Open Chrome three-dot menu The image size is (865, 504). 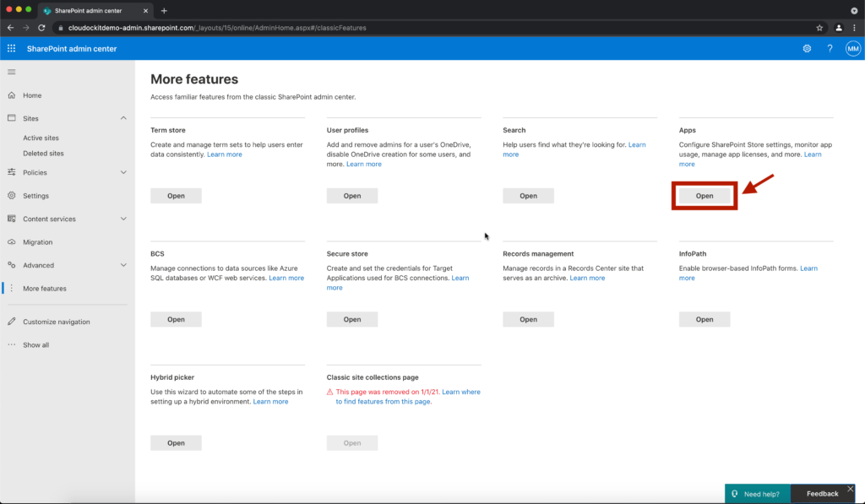[x=855, y=28]
